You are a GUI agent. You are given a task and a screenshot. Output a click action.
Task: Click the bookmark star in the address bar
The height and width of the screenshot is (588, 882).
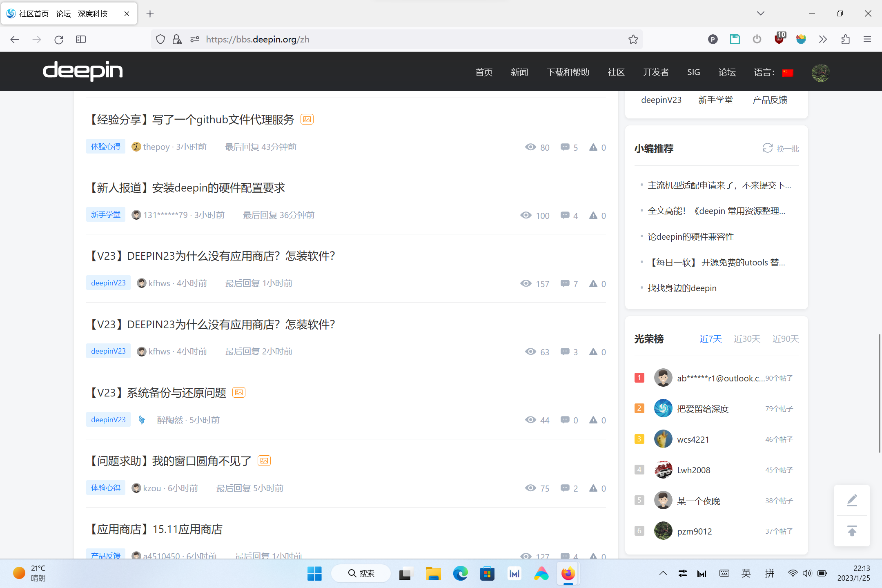(x=633, y=39)
